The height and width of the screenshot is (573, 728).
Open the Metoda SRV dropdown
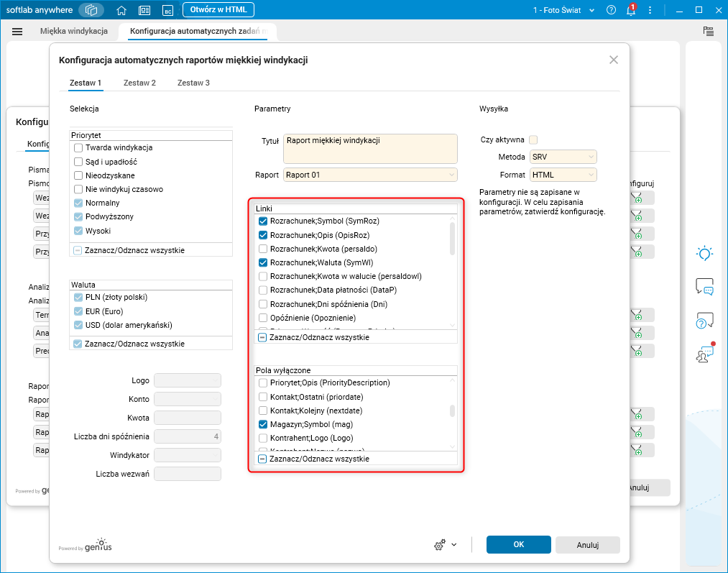point(563,157)
